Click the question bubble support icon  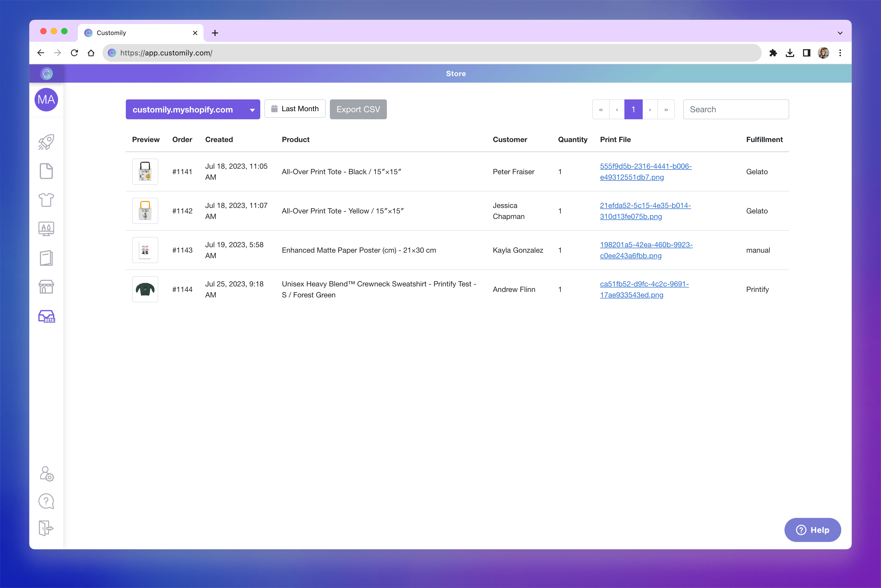(46, 501)
